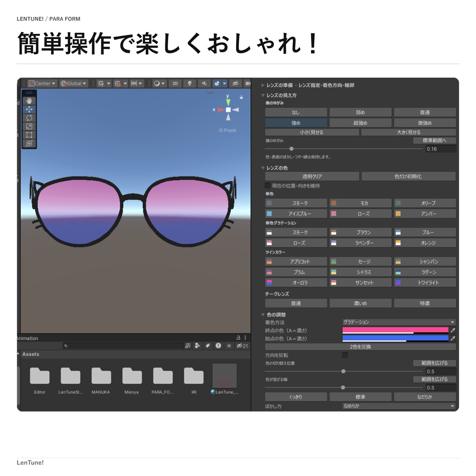This screenshot has width=476, height=476.
Task: Collapse the レンズの色 section
Action: pos(263,168)
